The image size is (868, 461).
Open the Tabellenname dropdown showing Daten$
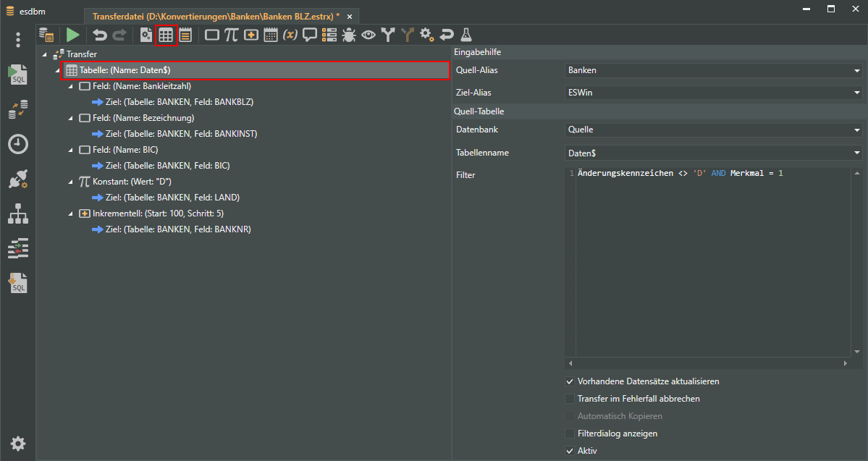click(713, 153)
